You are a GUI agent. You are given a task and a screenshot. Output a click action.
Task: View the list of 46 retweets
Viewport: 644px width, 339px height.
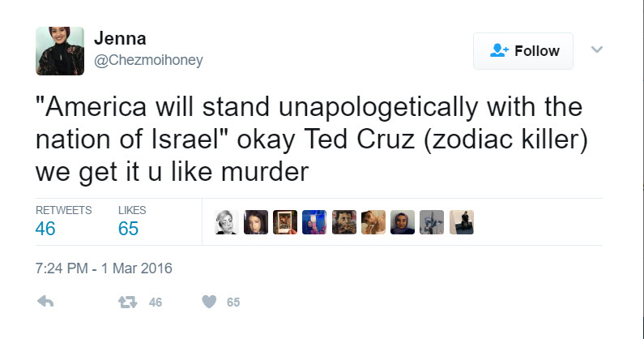coord(63,221)
